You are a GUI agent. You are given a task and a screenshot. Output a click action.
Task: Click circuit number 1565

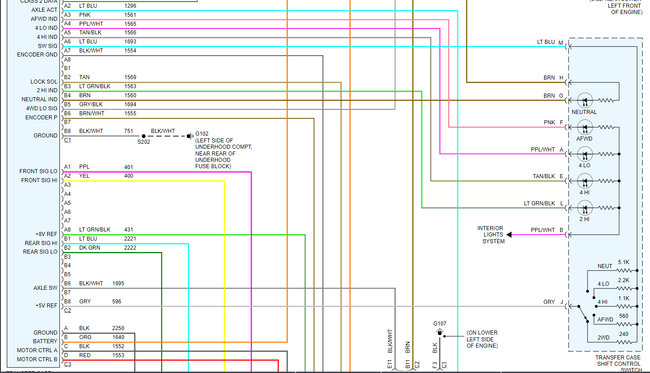130,24
